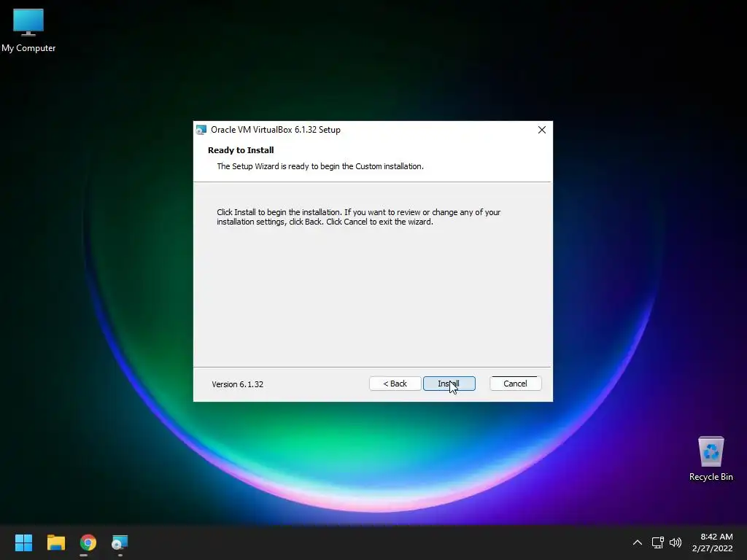Screen dimensions: 747x560
Task: Close the Oracle VM VirtualBox Setup window
Action: pyautogui.click(x=542, y=130)
